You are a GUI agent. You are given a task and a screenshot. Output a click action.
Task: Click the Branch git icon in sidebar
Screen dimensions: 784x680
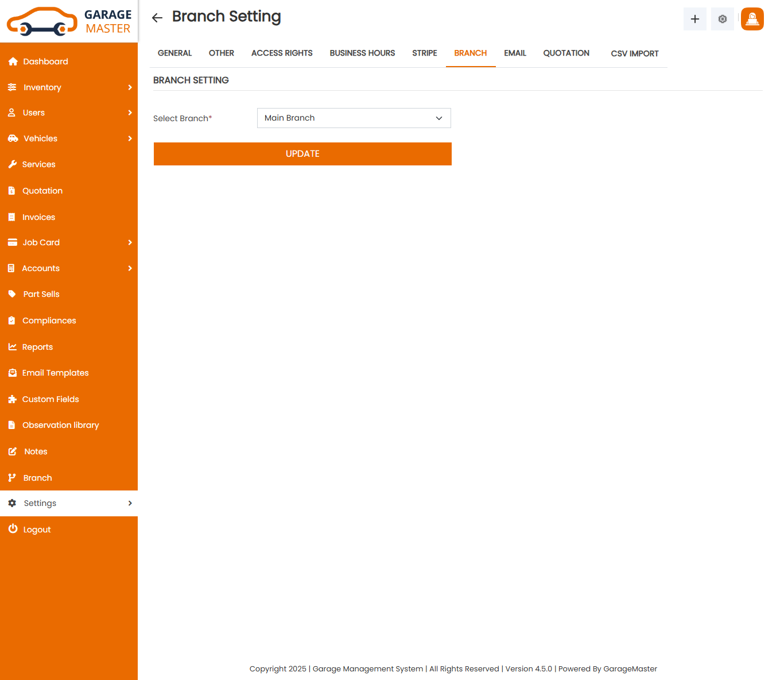click(13, 477)
